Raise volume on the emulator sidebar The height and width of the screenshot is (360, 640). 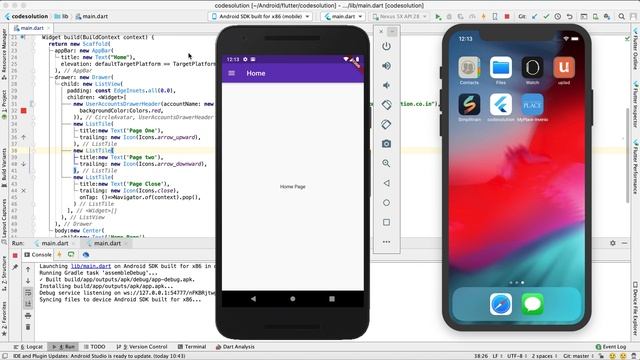point(386,66)
